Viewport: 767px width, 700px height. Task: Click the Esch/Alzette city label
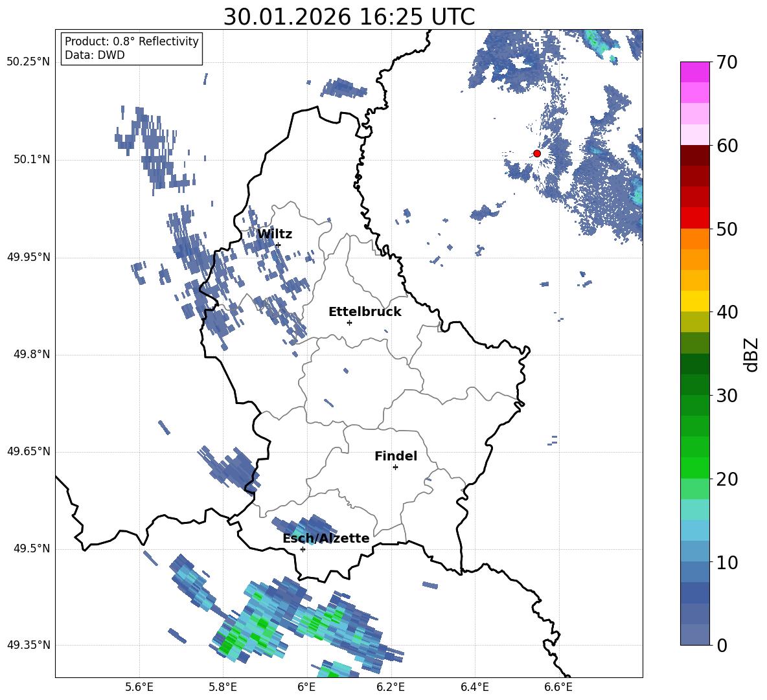click(x=326, y=538)
